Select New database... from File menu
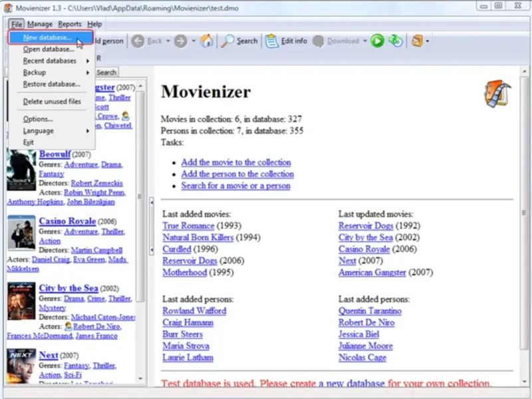Viewport: 532px width, 399px height. (51, 37)
